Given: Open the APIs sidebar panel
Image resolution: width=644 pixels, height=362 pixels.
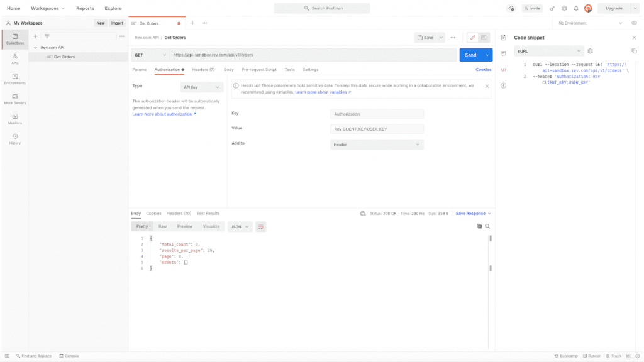Looking at the screenshot, I should (15, 59).
